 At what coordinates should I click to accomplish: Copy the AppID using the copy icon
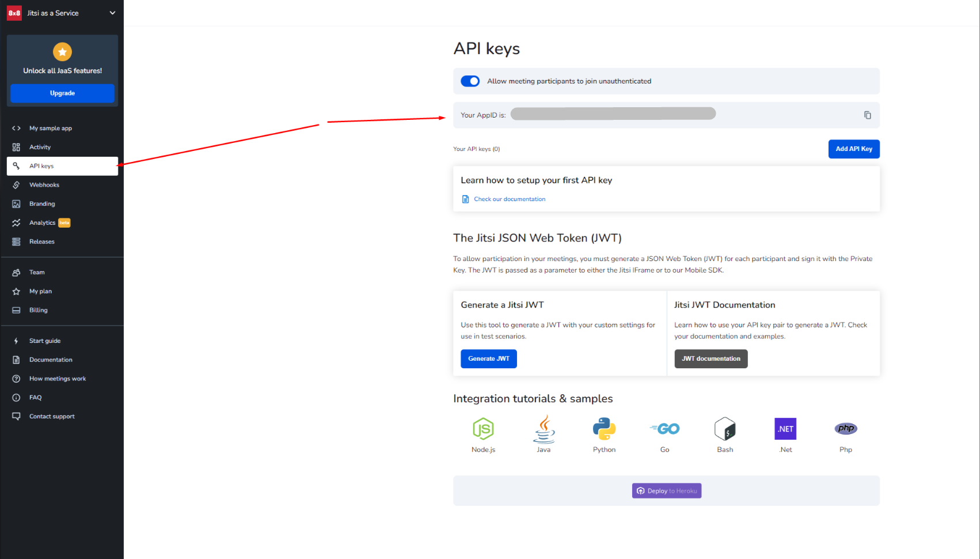click(x=867, y=115)
